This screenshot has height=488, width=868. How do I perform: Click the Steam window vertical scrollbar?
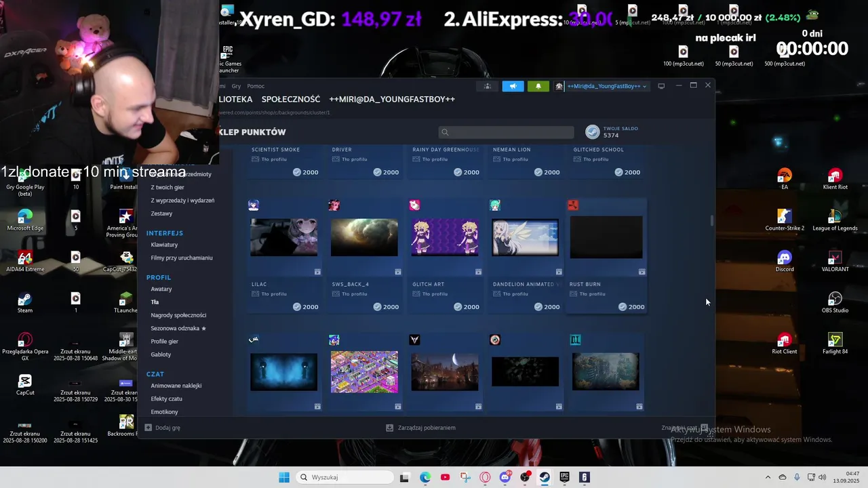click(711, 221)
